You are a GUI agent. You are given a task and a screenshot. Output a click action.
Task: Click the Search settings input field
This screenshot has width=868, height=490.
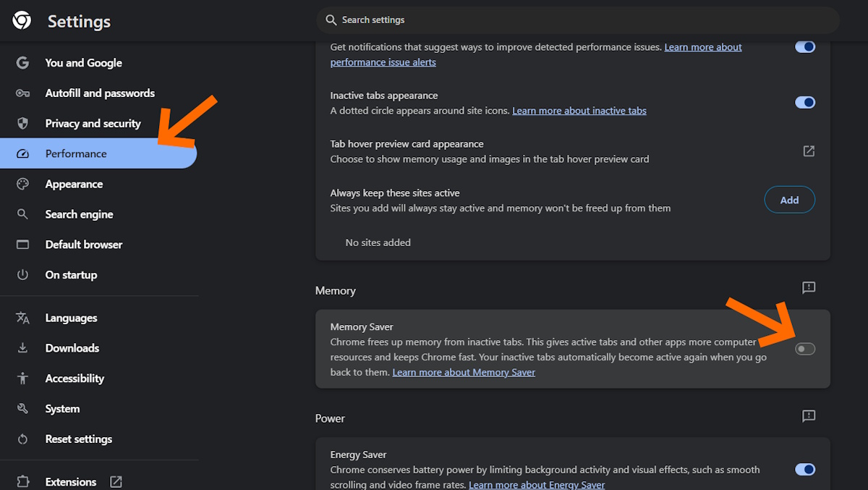tap(577, 20)
